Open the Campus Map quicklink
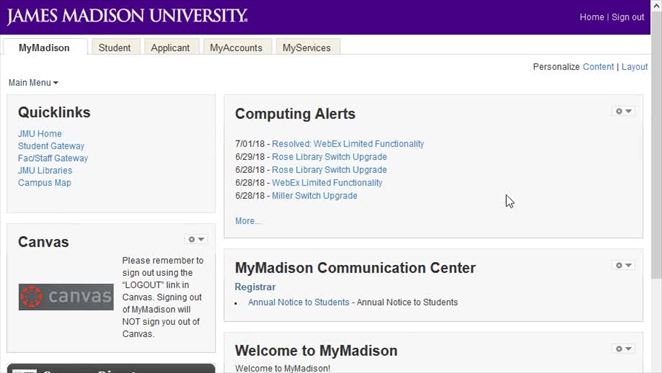Image resolution: width=662 pixels, height=373 pixels. point(44,183)
